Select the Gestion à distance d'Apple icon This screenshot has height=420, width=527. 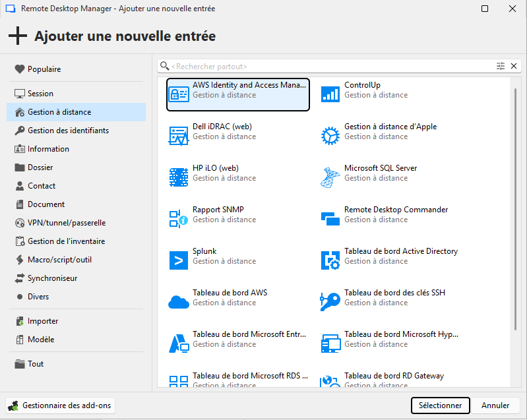[330, 136]
